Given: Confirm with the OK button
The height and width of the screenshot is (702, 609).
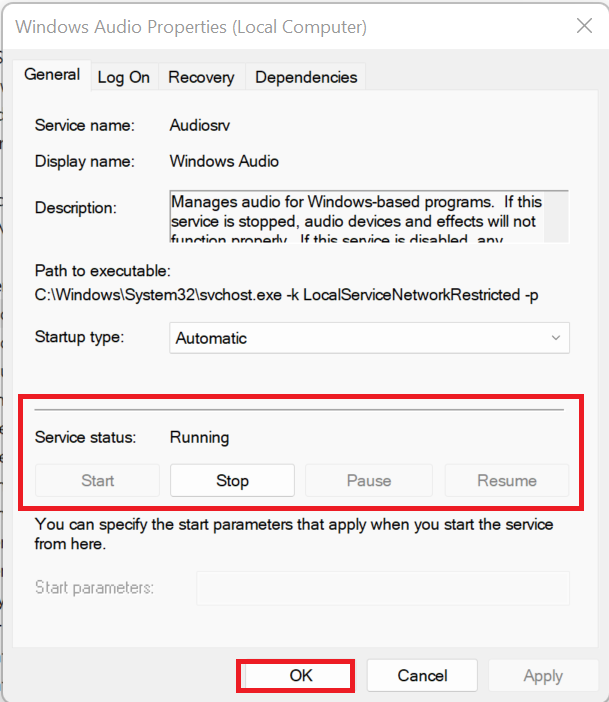Looking at the screenshot, I should 301,675.
